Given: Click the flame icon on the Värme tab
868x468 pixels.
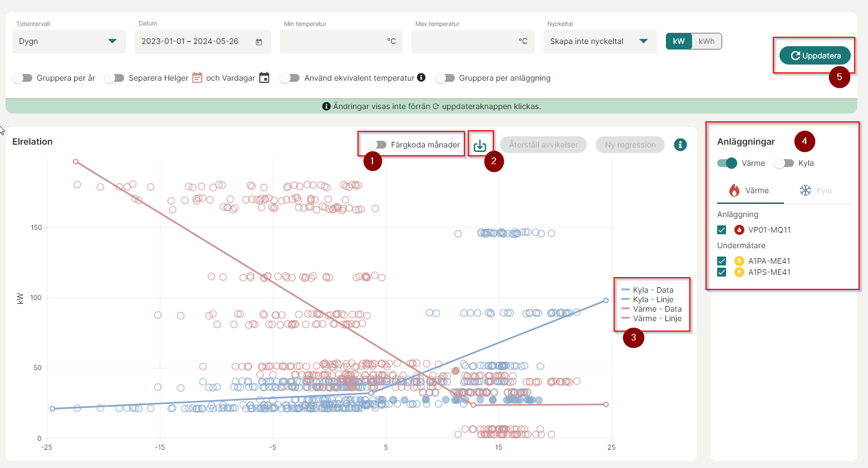Looking at the screenshot, I should click(x=734, y=190).
